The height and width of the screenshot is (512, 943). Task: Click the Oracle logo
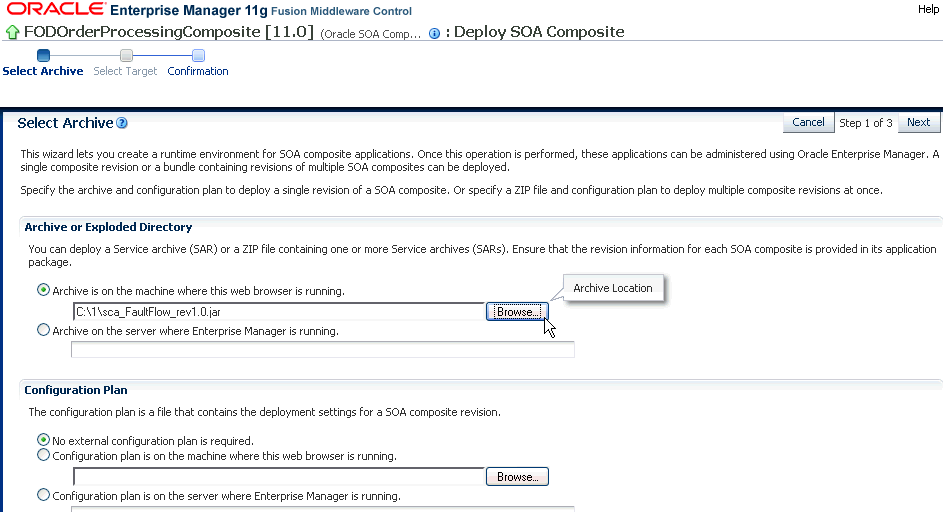55,9
